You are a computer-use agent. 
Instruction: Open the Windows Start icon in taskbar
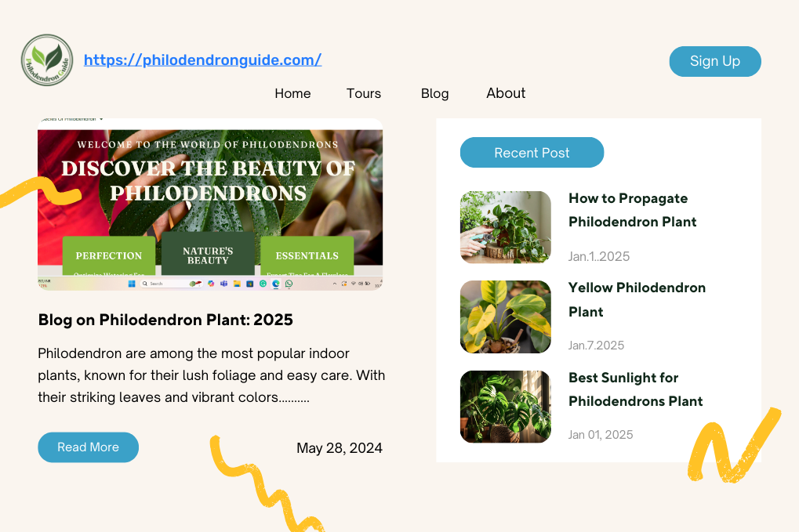pos(132,284)
